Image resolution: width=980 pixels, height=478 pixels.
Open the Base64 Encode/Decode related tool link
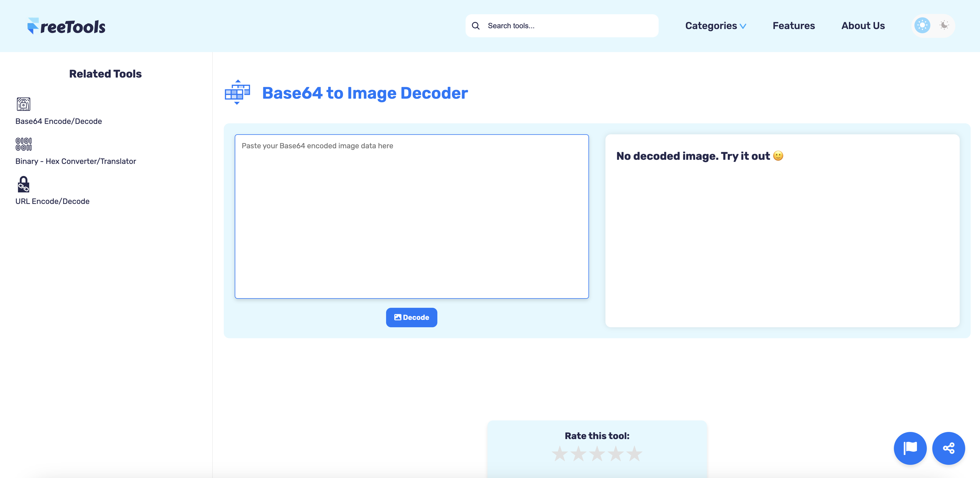click(x=59, y=121)
